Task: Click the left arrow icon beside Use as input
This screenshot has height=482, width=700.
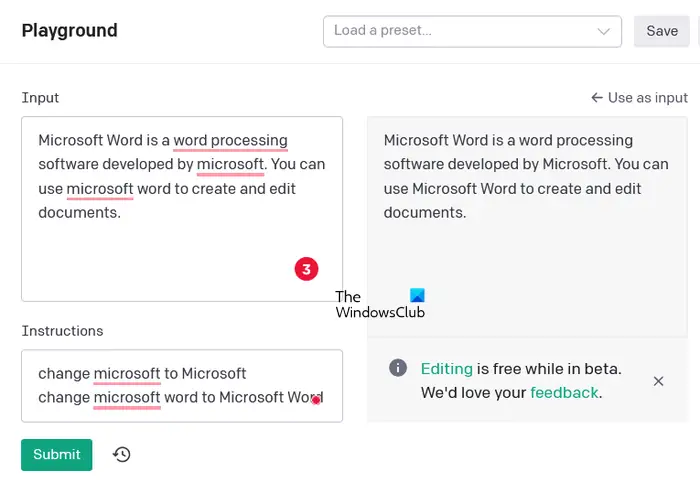Action: tap(597, 97)
